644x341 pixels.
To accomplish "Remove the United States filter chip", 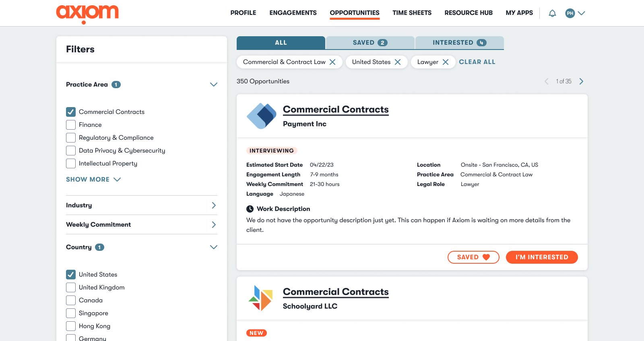I will click(x=398, y=62).
